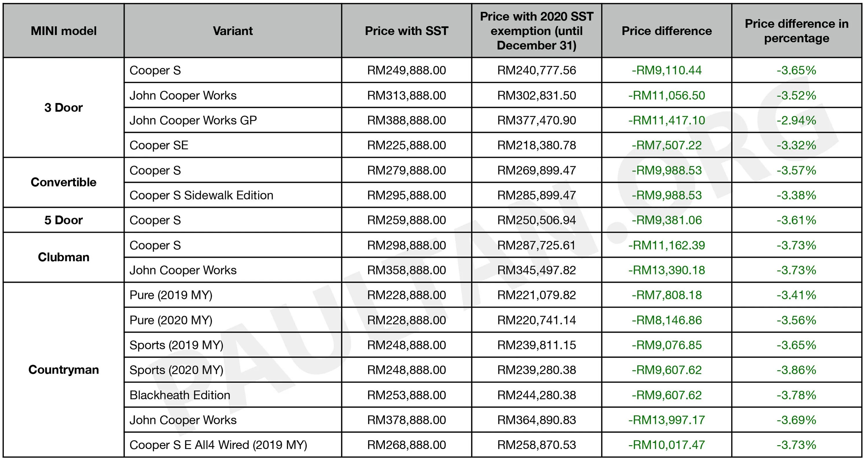Click the "Cooper S Sidewalk Edition" variant cell

(201, 195)
